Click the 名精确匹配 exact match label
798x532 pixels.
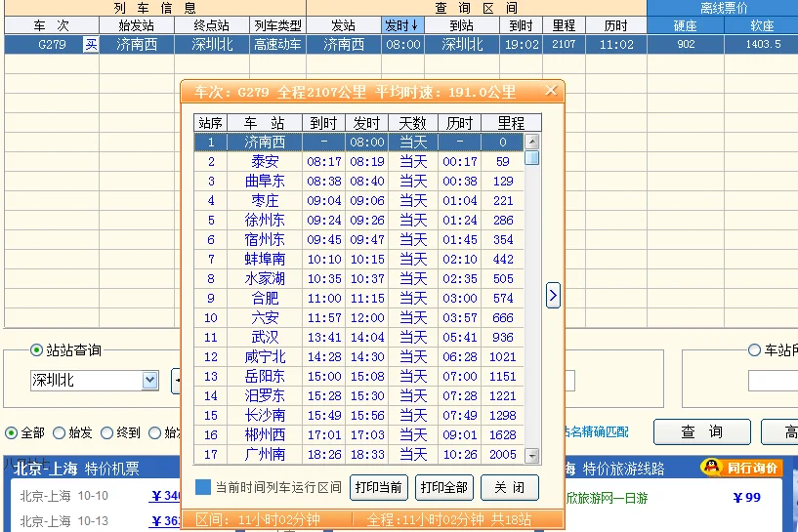point(597,431)
